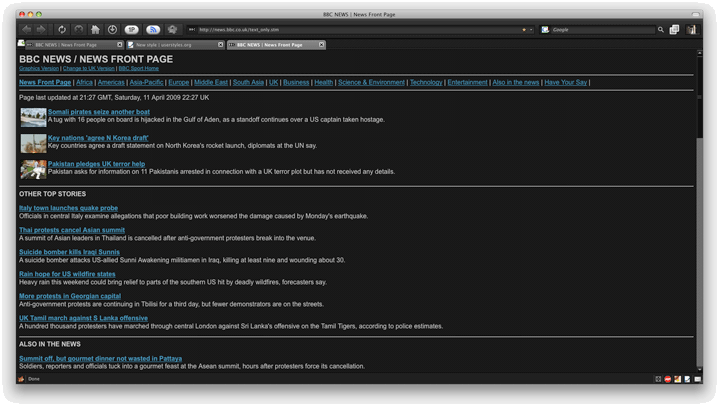Open the Downloads toolbar icon
Image resolution: width=719 pixels, height=406 pixels.
[112, 29]
